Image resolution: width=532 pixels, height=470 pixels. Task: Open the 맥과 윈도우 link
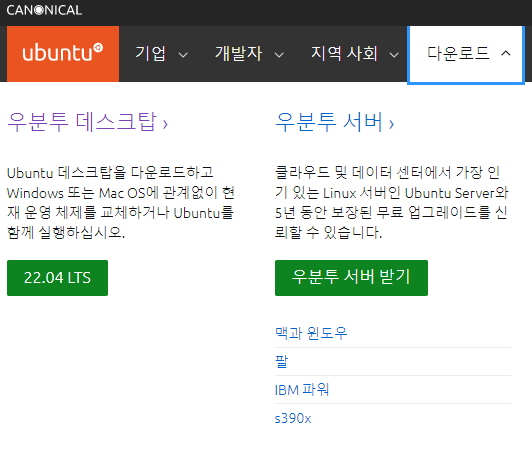(x=311, y=333)
